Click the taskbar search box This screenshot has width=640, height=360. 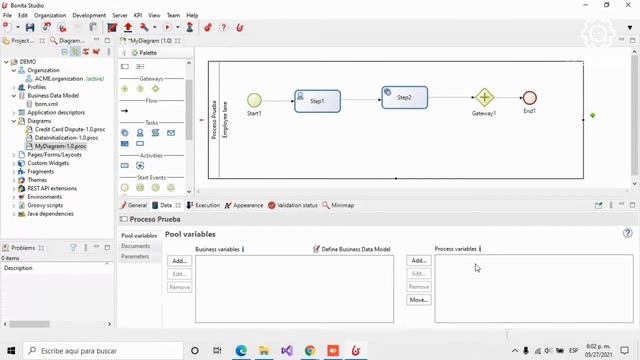[103, 351]
